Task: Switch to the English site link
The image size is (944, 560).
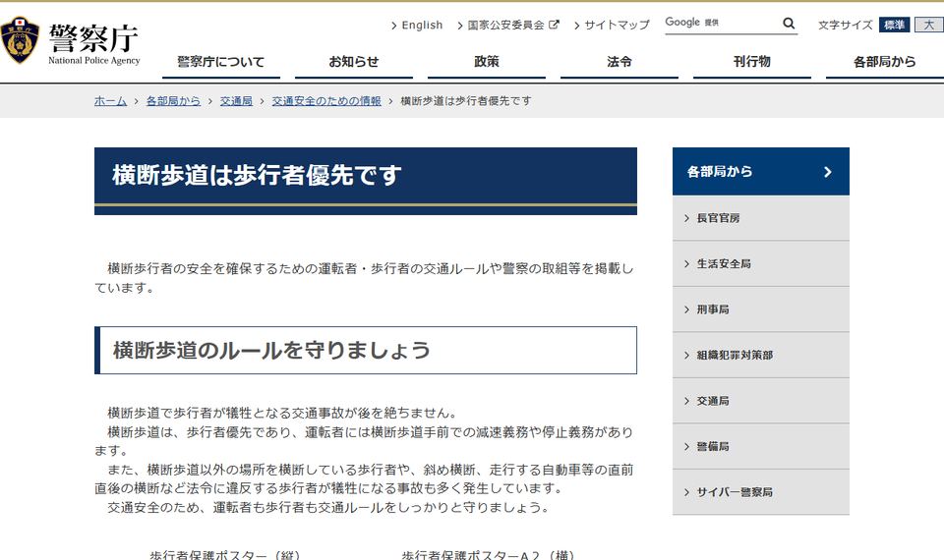Action: coord(422,26)
